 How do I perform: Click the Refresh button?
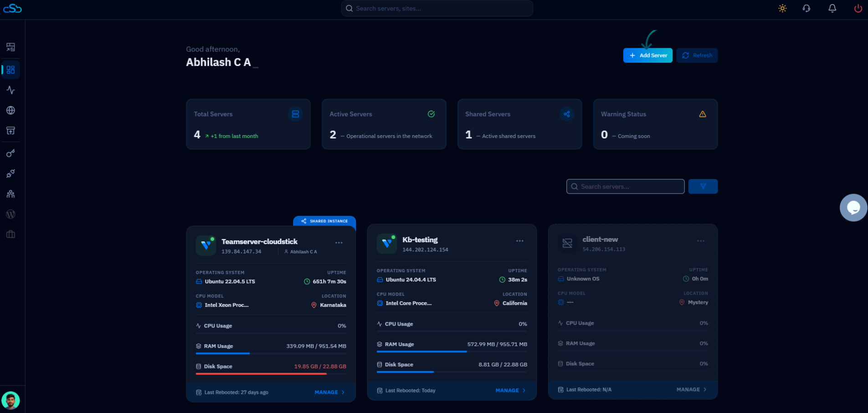point(697,55)
